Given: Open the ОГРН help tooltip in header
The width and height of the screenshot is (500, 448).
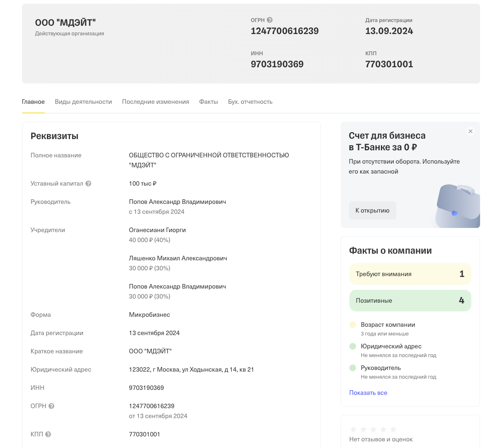Looking at the screenshot, I should 270,20.
